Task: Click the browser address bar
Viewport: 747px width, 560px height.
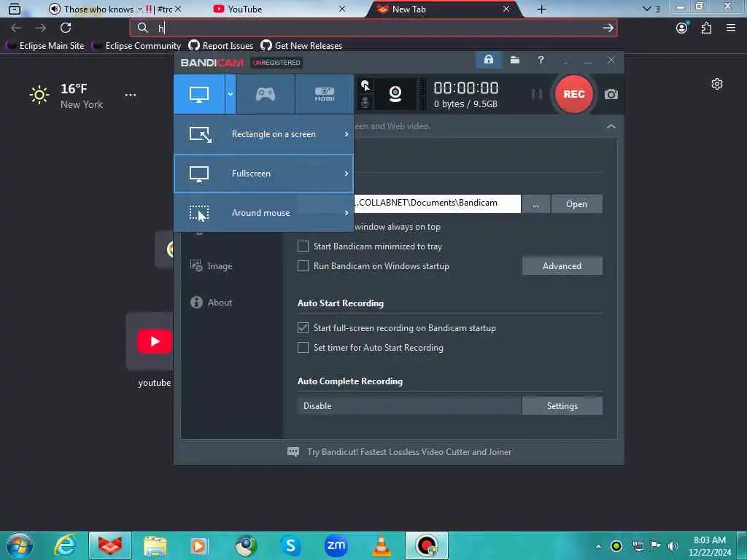Action: click(x=373, y=28)
